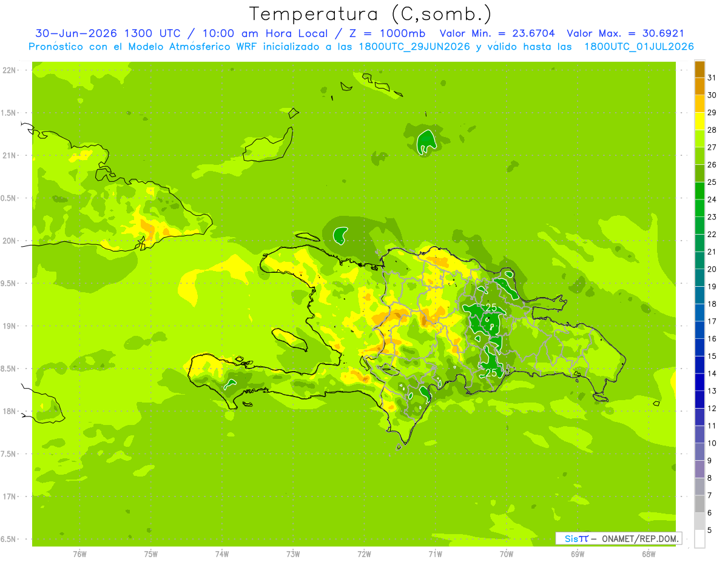Screen dimensions: 728x562
Task: Click the SisPI logo text
Action: [x=576, y=538]
